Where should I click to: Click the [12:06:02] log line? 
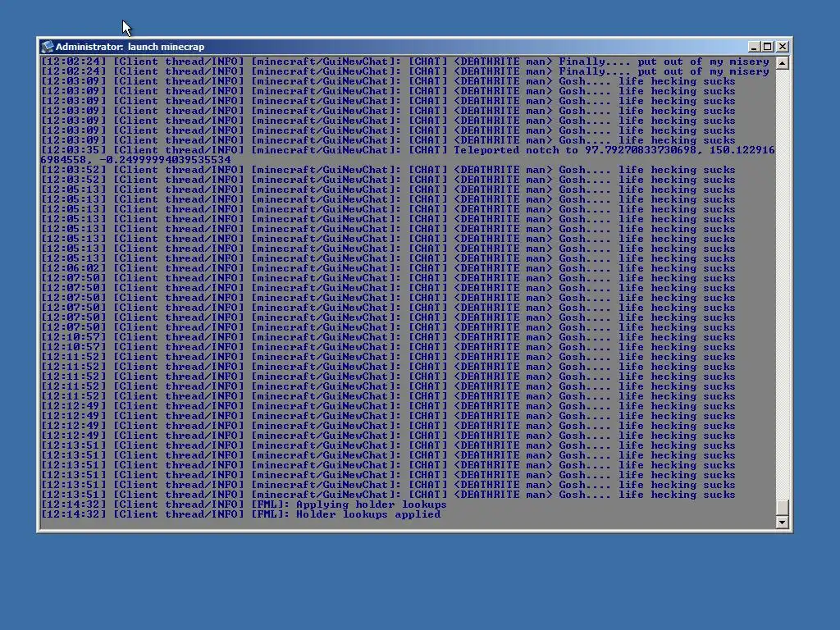388,268
